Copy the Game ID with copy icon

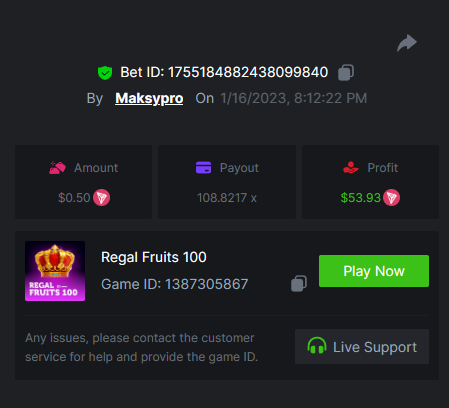pos(299,284)
